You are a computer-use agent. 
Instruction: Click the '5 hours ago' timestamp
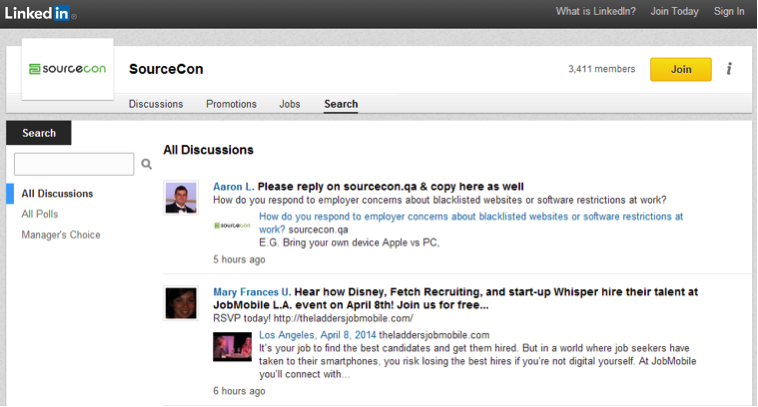(x=239, y=260)
